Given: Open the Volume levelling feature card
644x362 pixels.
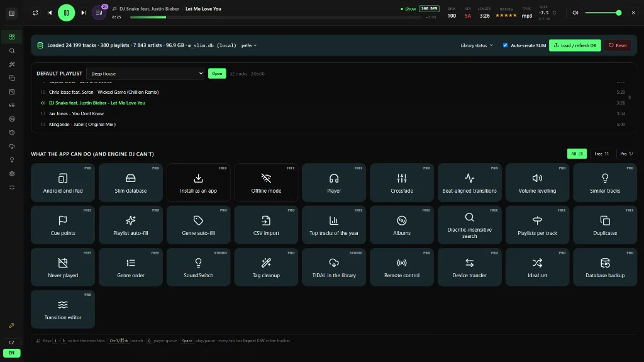Looking at the screenshot, I should click(537, 183).
